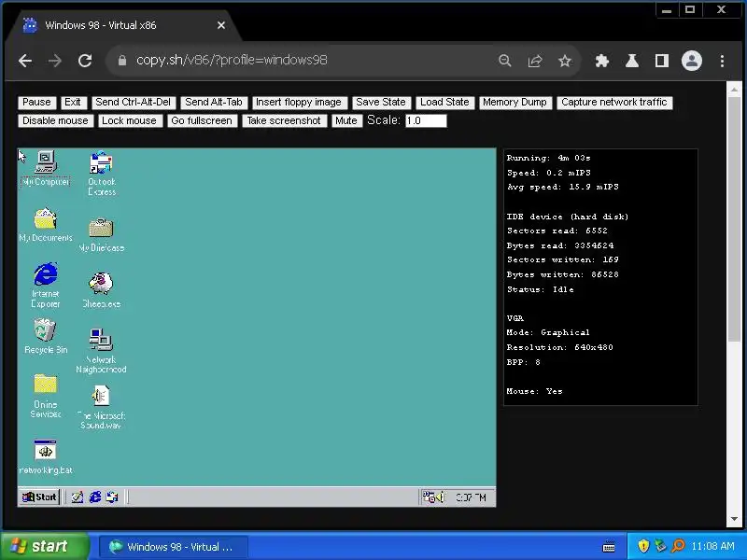Open the Chrome three-dot menu
Viewport: 747px width, 560px height.
tap(722, 61)
